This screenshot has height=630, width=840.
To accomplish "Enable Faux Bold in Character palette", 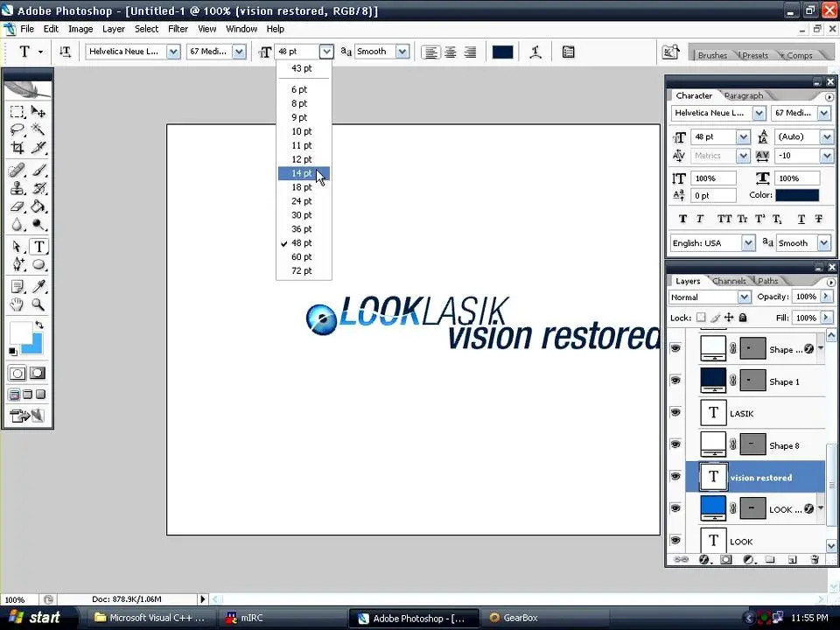I will 682,219.
